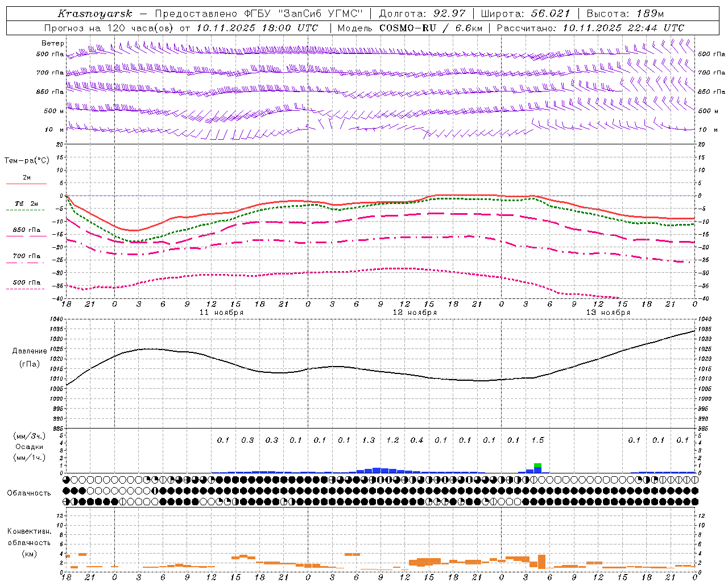This screenshot has height=582, width=728.
Task: Click the Долгота: 92.97 header value
Action: pyautogui.click(x=422, y=13)
